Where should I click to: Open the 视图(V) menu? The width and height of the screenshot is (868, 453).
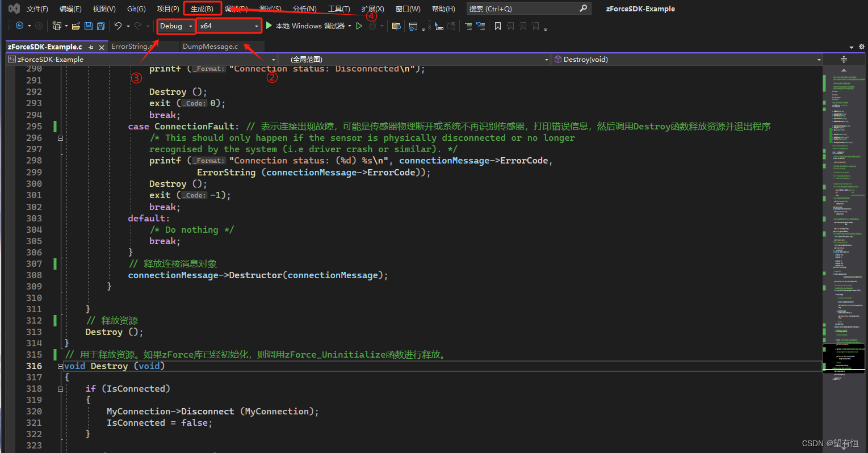click(x=104, y=9)
